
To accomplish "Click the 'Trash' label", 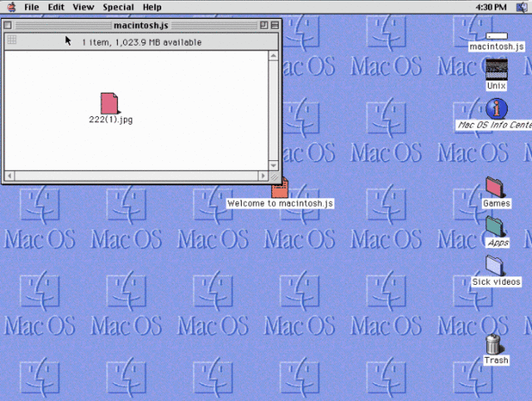I will pyautogui.click(x=496, y=360).
